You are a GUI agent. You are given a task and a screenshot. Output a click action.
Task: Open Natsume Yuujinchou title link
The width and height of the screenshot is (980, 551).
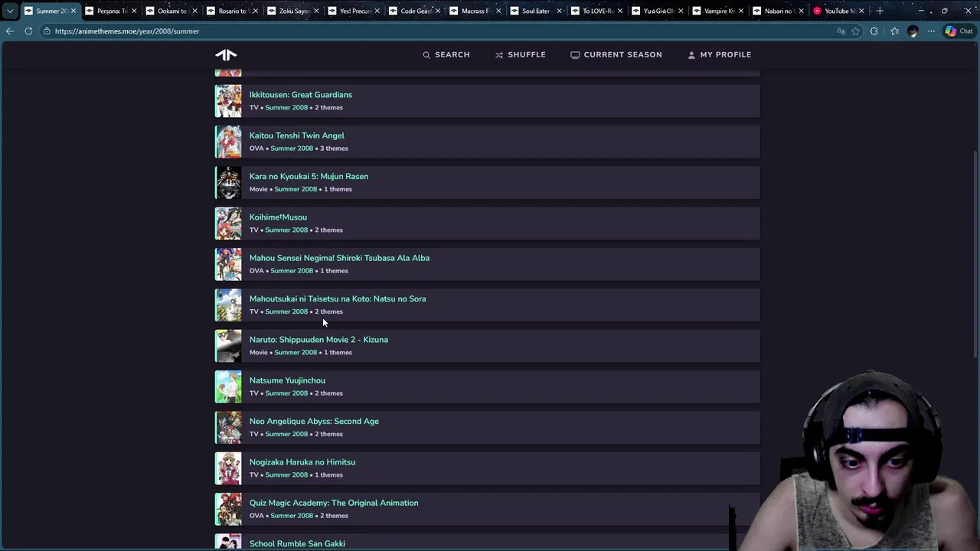coord(287,380)
